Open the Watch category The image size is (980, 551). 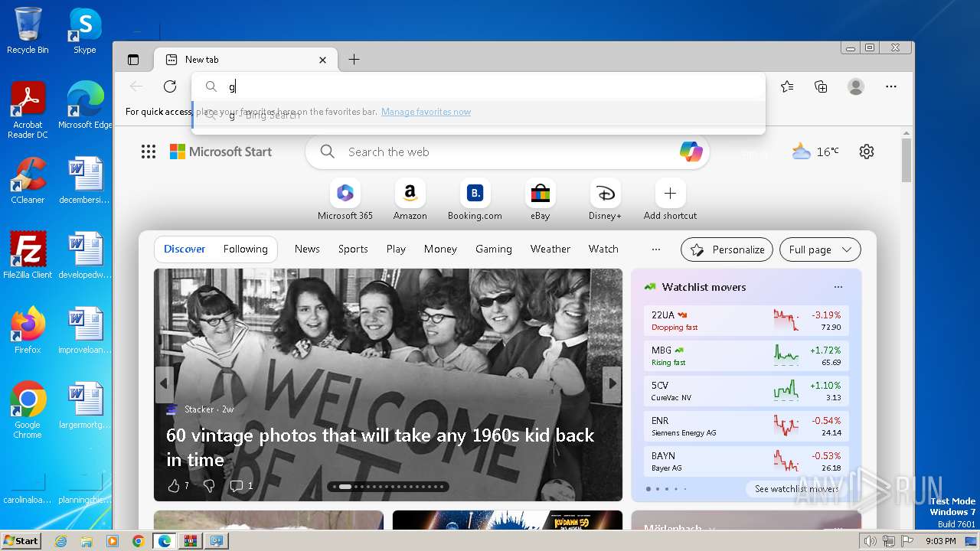coord(603,249)
